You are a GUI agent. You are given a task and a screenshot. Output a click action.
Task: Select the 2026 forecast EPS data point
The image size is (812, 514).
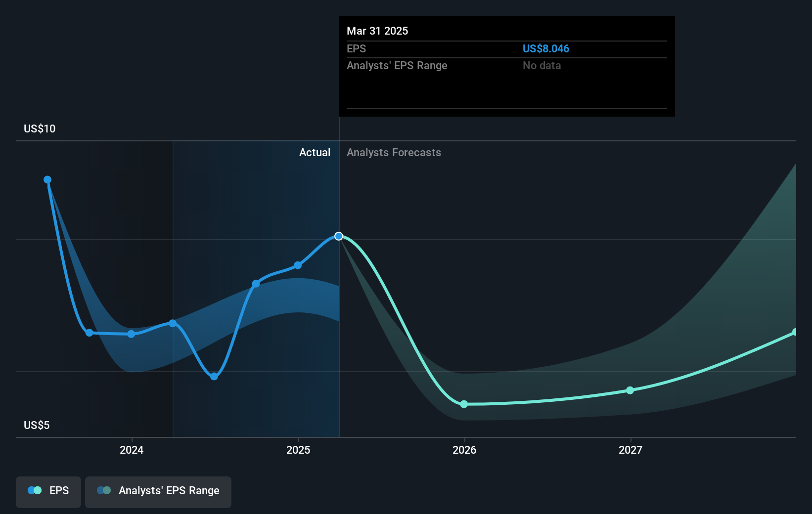click(x=464, y=404)
